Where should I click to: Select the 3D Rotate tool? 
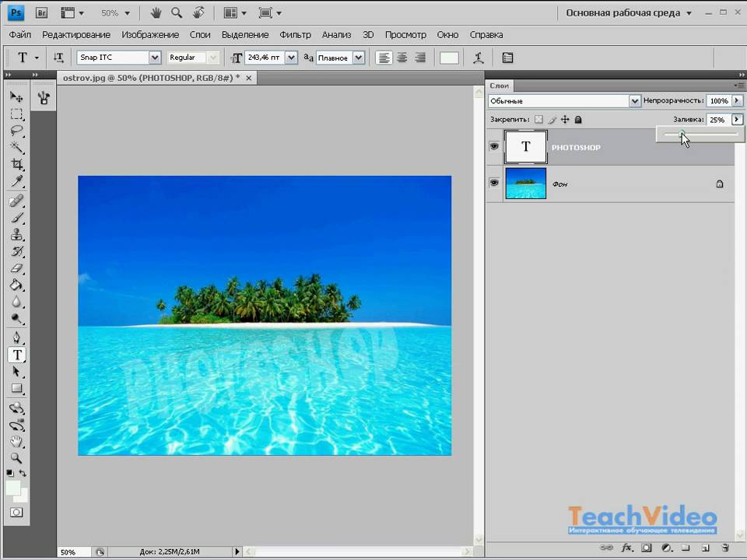(x=16, y=408)
